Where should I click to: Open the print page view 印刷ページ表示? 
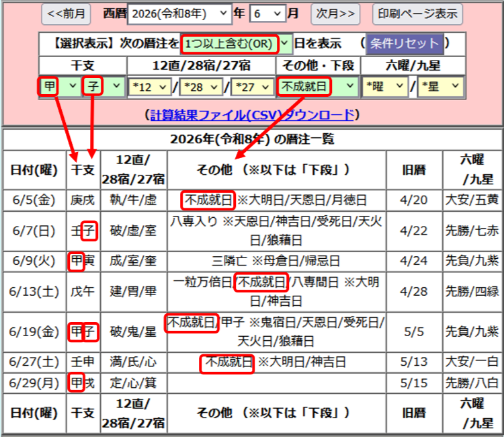click(417, 14)
